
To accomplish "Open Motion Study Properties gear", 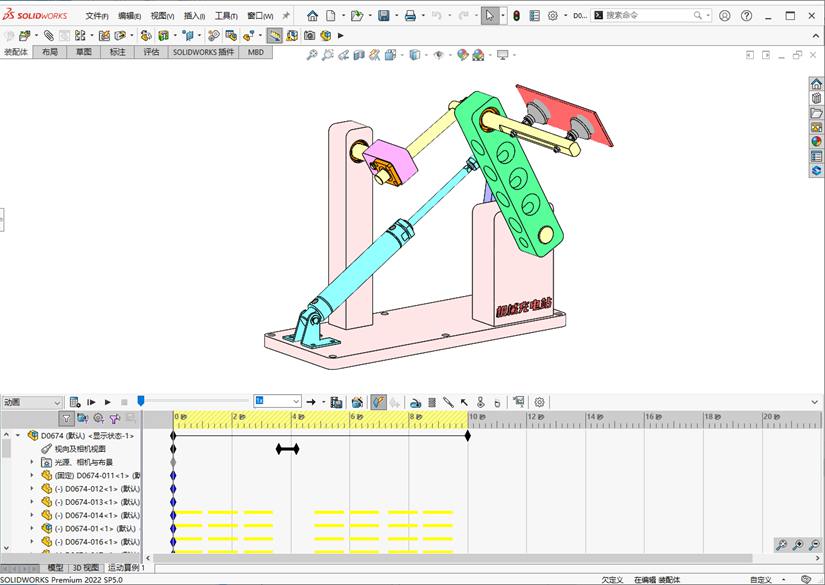I will pos(539,402).
